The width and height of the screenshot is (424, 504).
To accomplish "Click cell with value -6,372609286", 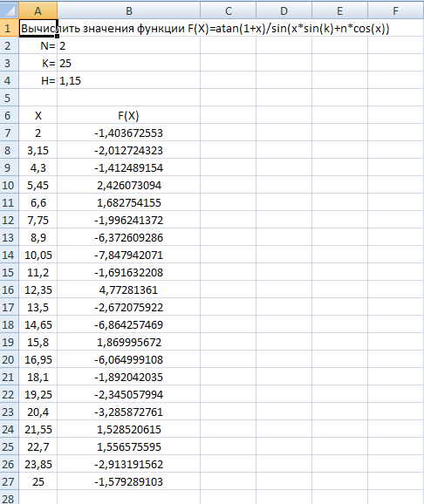I will pos(128,237).
